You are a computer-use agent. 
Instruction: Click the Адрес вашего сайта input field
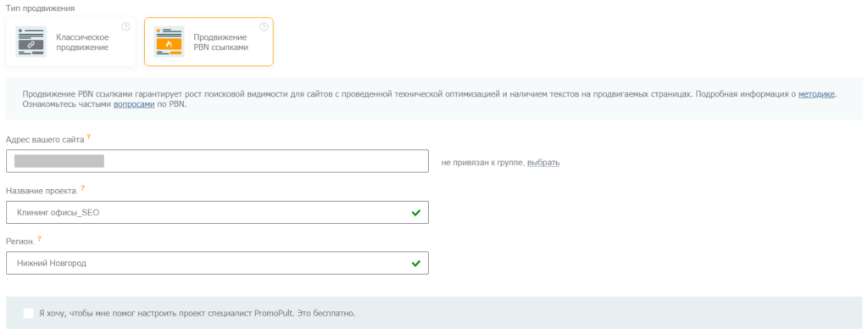tap(217, 161)
